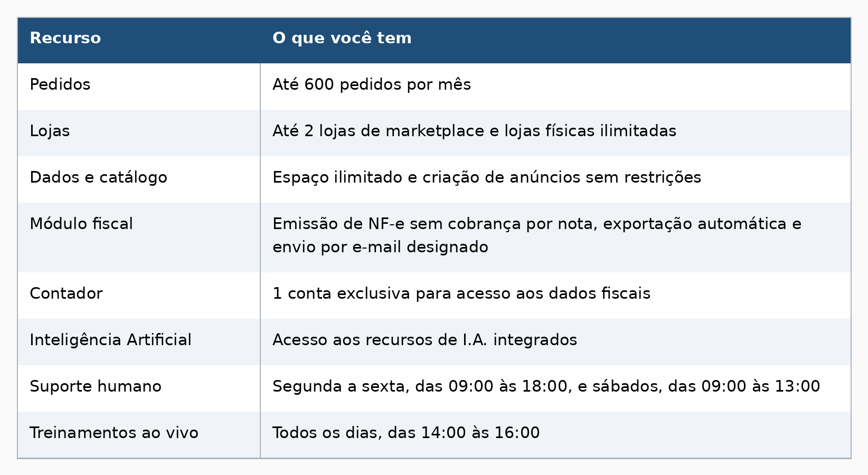Click the Recurso column header
868x475 pixels.
coord(65,39)
